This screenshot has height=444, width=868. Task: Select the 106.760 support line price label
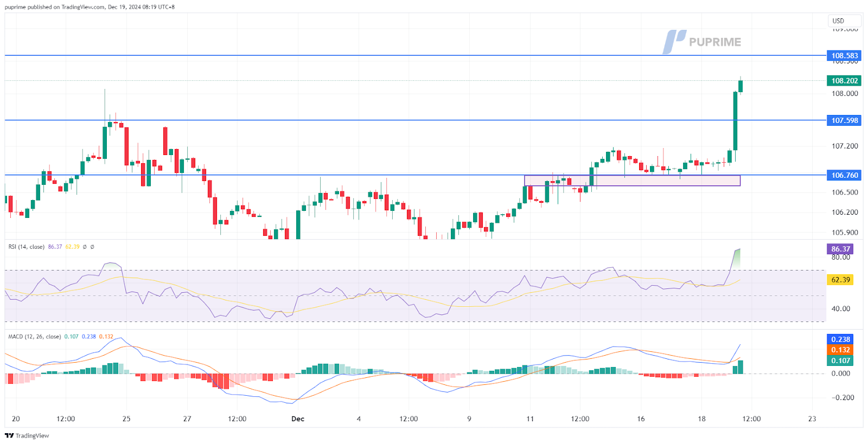844,175
